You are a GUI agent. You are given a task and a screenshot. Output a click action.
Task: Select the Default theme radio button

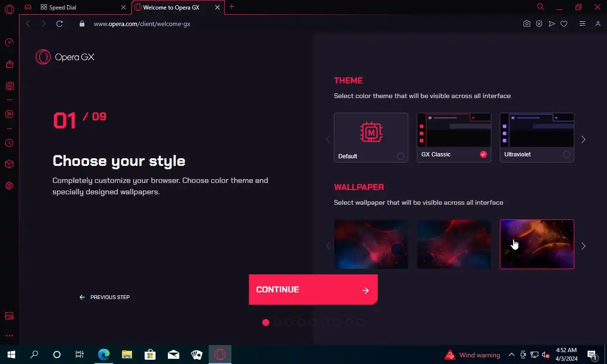(x=400, y=156)
